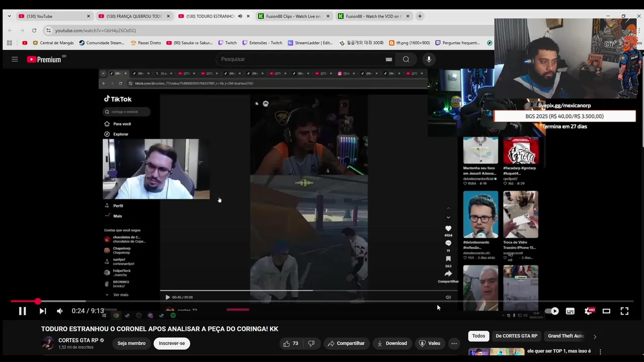Screen dimensions: 644x362
Task: Enter fullscreen mode on the video
Action: tap(624, 311)
